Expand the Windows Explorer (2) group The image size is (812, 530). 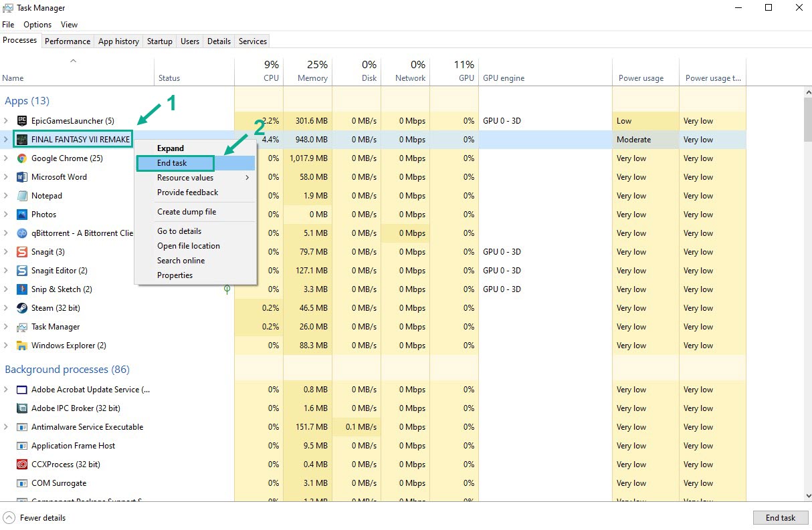click(6, 346)
